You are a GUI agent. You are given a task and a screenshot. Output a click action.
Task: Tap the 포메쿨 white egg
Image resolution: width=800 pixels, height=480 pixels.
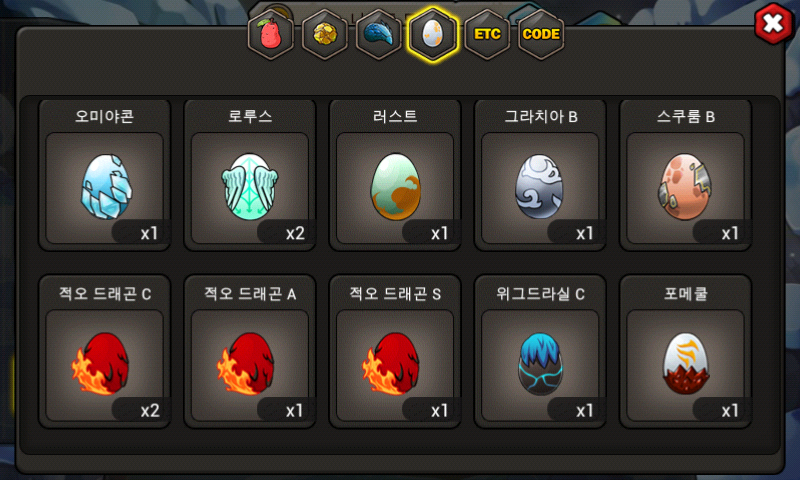point(685,352)
